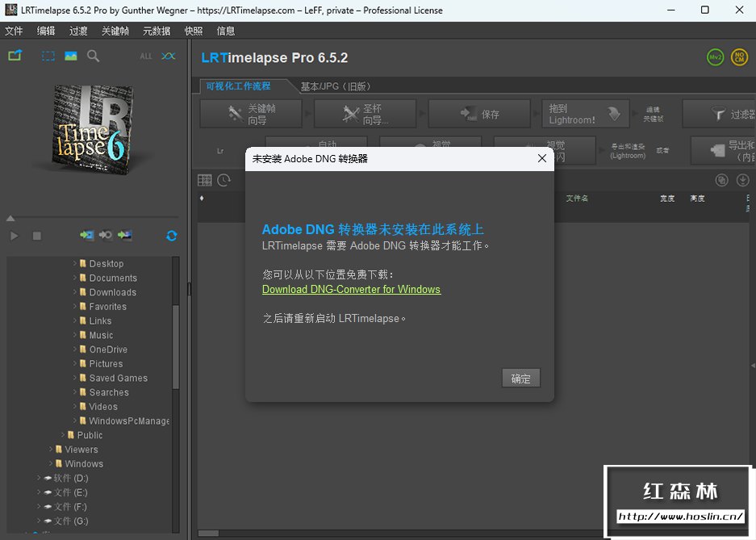Viewport: 756px width, 540px height.
Task: Expand the Pictures folder node
Action: coord(75,363)
